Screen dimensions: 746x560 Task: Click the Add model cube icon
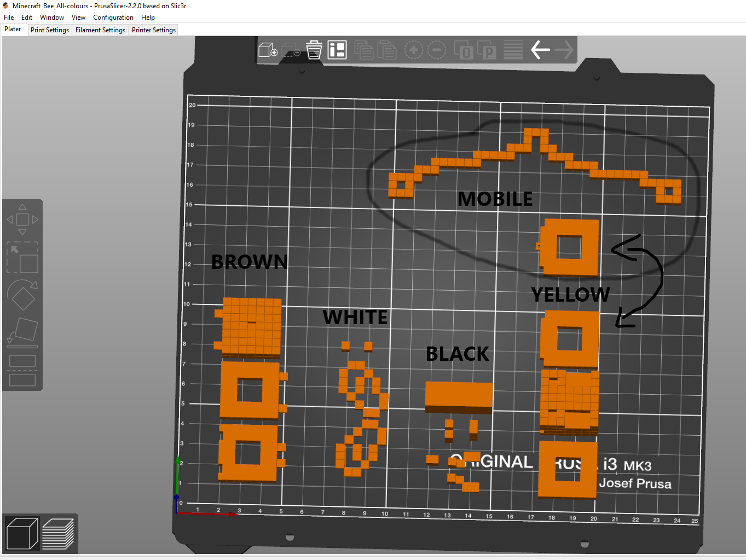coord(268,50)
